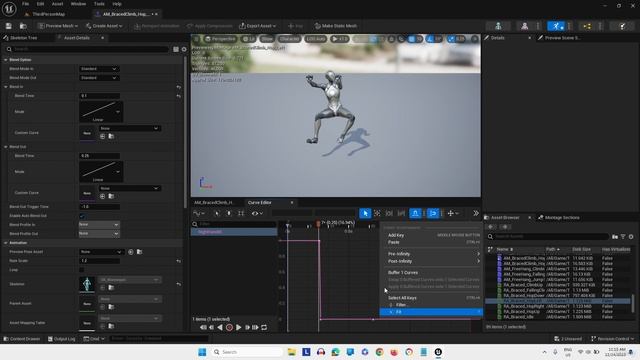640x360 pixels.
Task: Choose Add Key in the context menu
Action: tap(432, 235)
